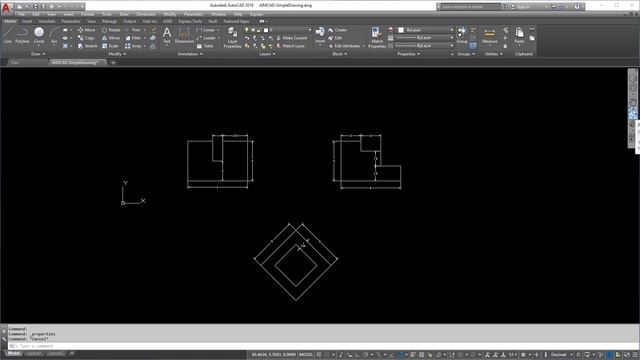Activate the Rotate tool
Screen dimensions: 640x360
coord(111,30)
